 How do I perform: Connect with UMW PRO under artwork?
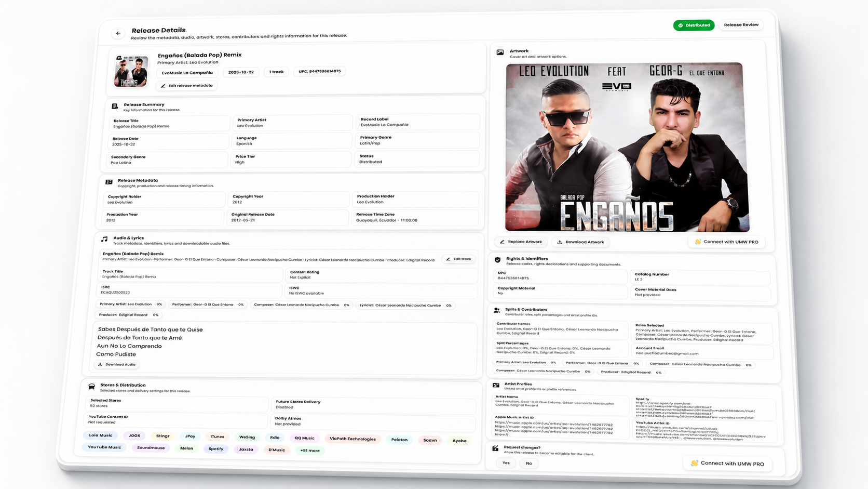[727, 242]
